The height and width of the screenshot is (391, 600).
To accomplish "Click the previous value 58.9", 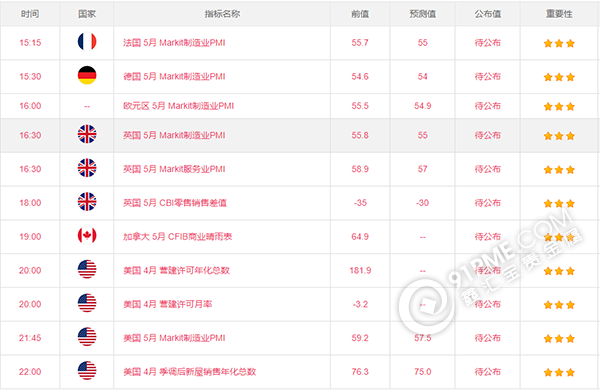I will tap(360, 169).
